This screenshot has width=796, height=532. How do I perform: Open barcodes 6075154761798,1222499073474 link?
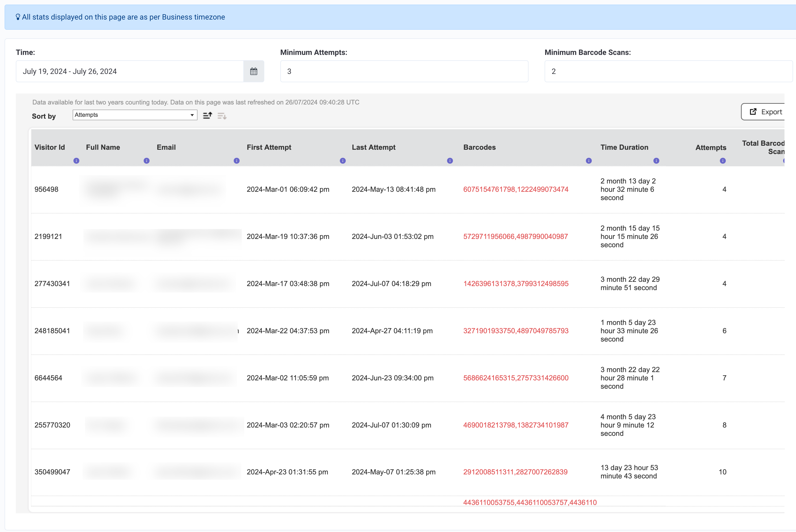[516, 189]
